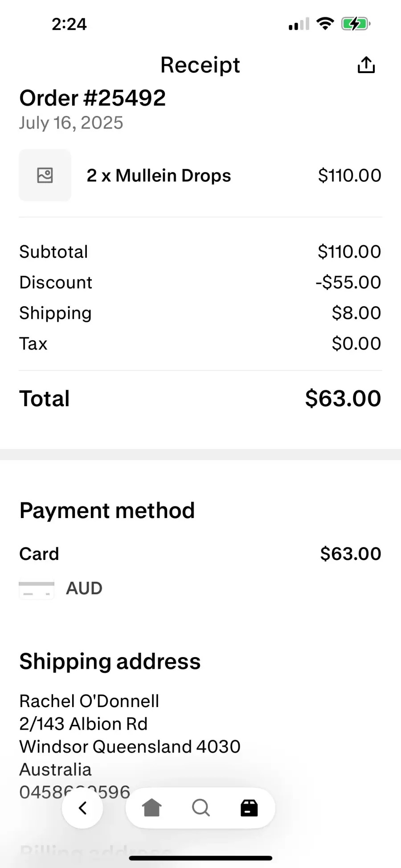The width and height of the screenshot is (401, 868).
Task: Tap the back chevron button
Action: point(82,808)
